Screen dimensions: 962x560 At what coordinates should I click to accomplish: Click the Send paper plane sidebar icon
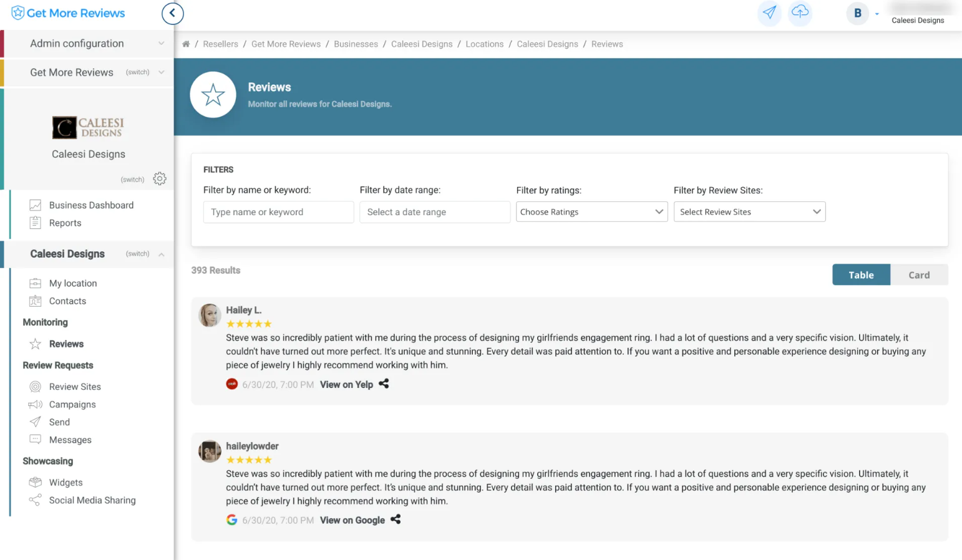pos(36,422)
